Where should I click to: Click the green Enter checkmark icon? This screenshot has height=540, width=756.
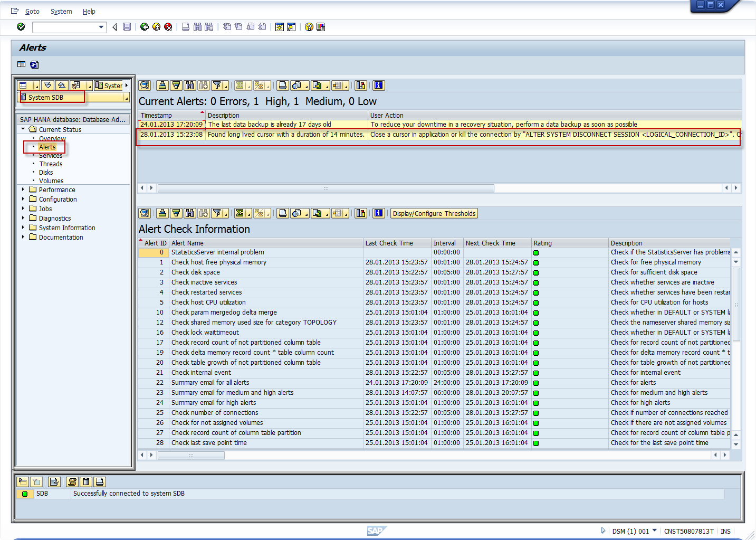pyautogui.click(x=21, y=27)
